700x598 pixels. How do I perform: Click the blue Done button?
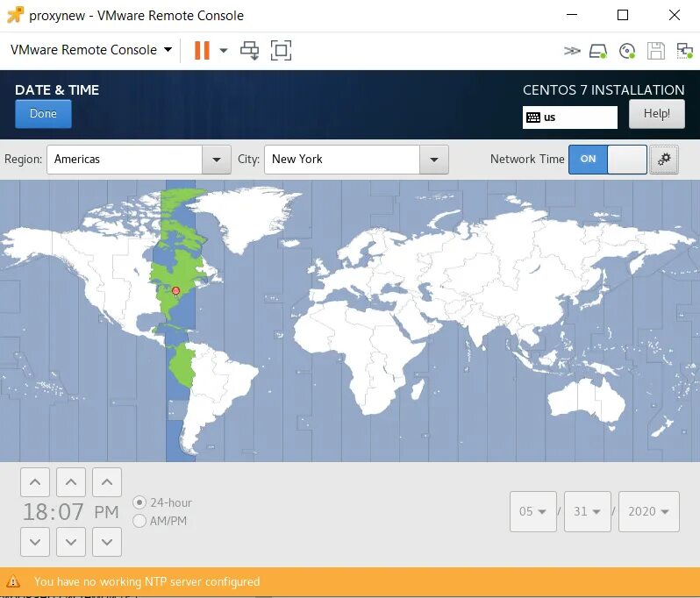(x=43, y=114)
